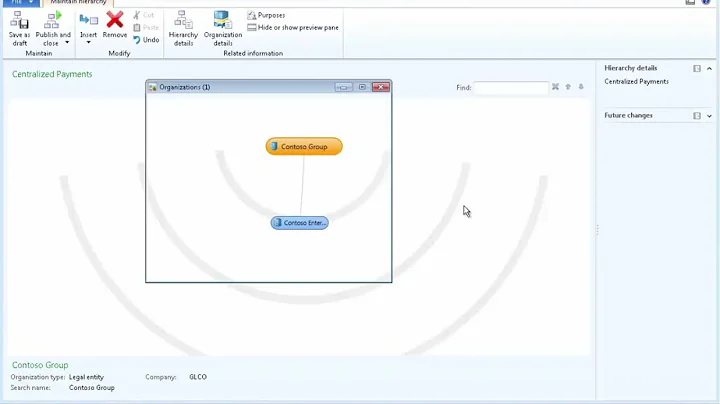
Task: Close the Organizations (1) window
Action: pyautogui.click(x=381, y=87)
